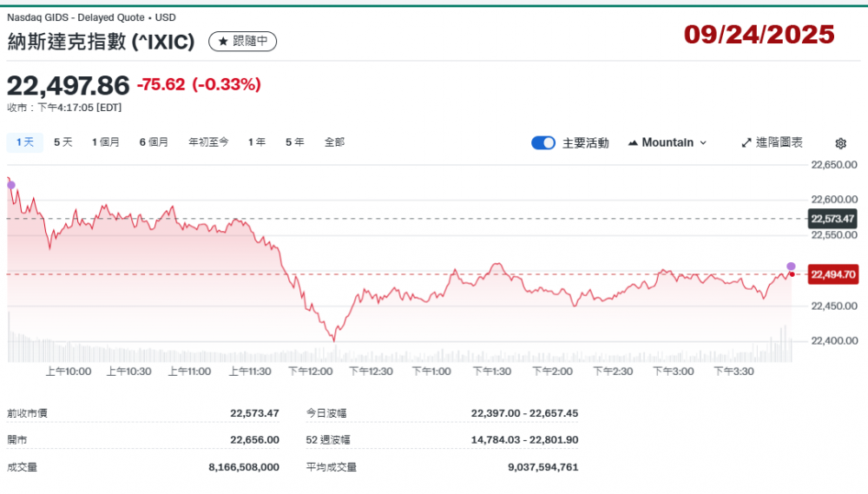The height and width of the screenshot is (494, 868).
Task: Select the 6個月 chart range
Action: coord(154,142)
